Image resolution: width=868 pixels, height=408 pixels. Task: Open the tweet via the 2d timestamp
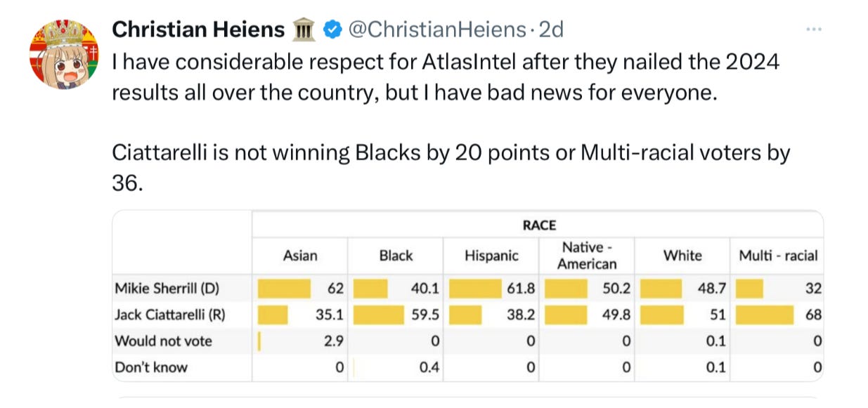(550, 29)
